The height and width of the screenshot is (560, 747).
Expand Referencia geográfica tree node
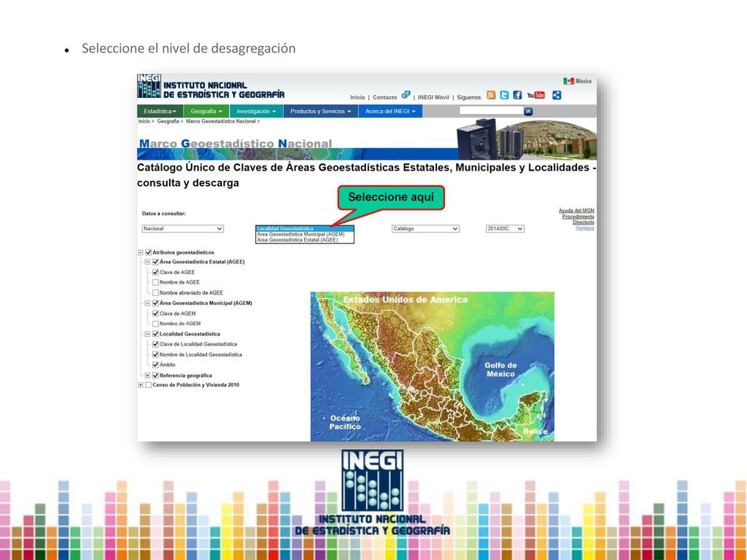point(147,376)
